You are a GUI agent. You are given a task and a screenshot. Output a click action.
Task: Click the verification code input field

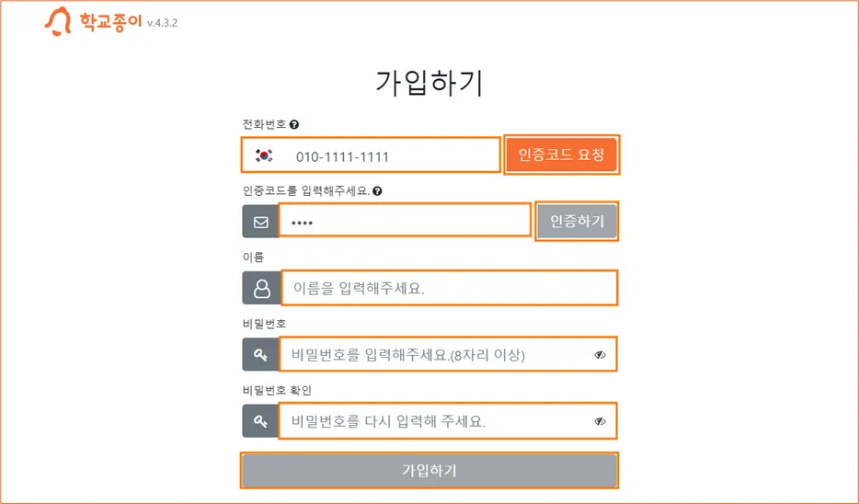coord(405,222)
